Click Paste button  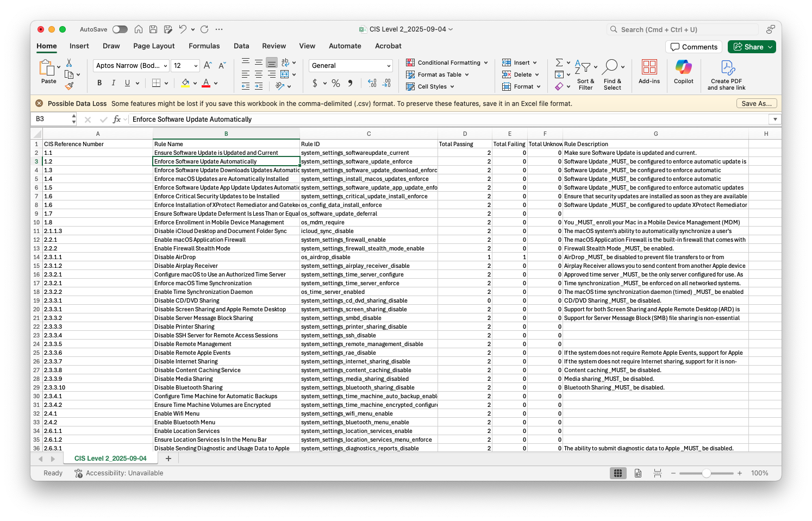pyautogui.click(x=48, y=72)
